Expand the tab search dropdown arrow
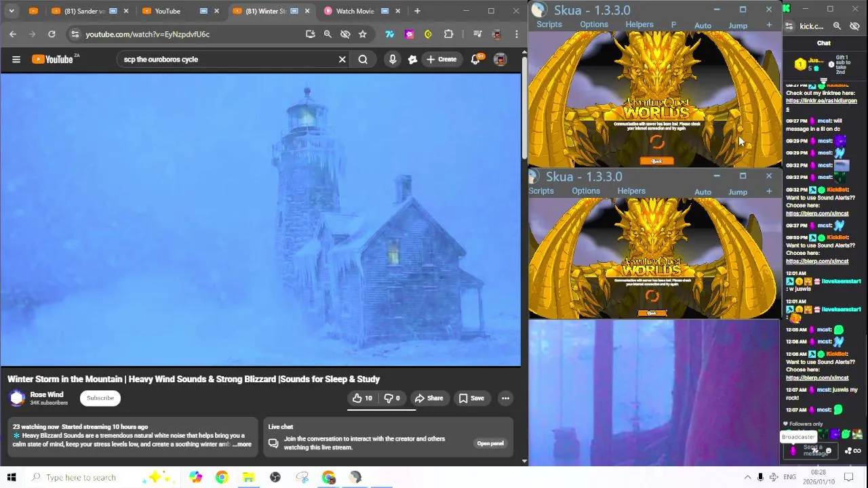Screen dimensions: 868x488 [12, 11]
